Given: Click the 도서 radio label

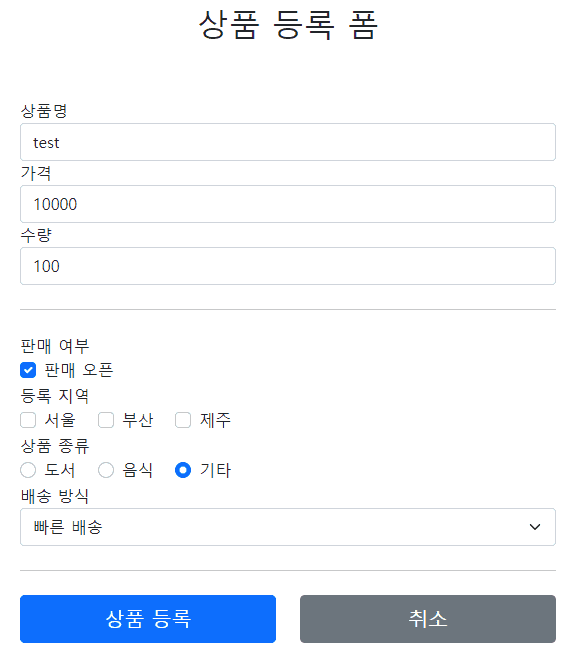Looking at the screenshot, I should pyautogui.click(x=60, y=470).
